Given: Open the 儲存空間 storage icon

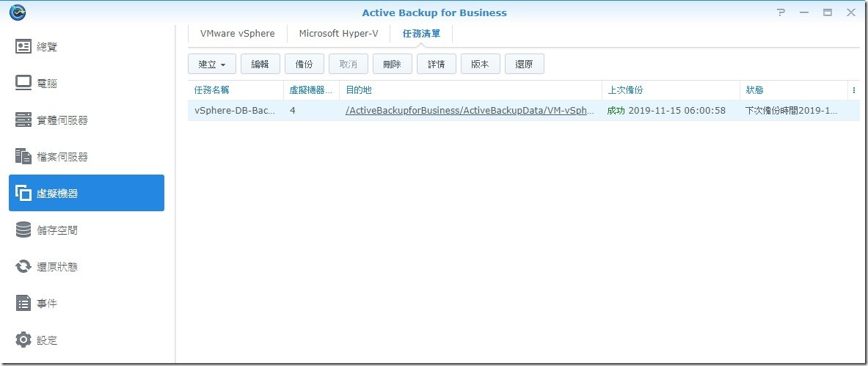Looking at the screenshot, I should click(23, 230).
